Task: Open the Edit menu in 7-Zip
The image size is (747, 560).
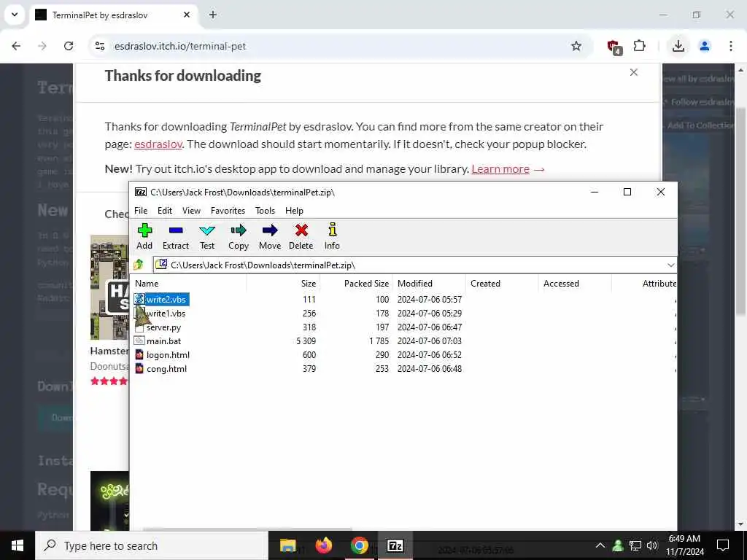Action: tap(165, 211)
